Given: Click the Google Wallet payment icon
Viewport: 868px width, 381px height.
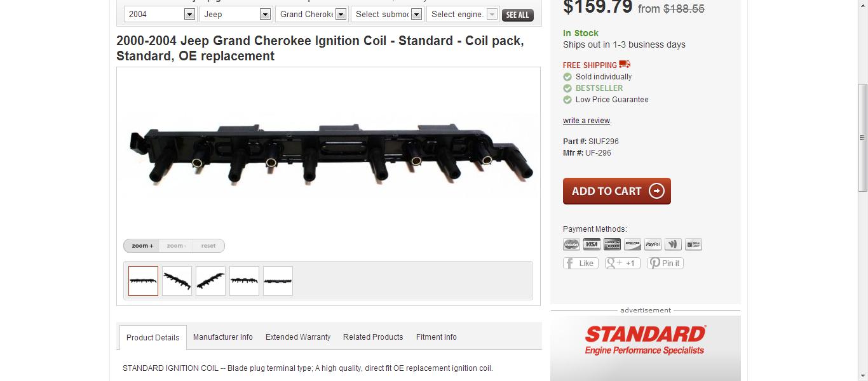Looking at the screenshot, I should 673,244.
